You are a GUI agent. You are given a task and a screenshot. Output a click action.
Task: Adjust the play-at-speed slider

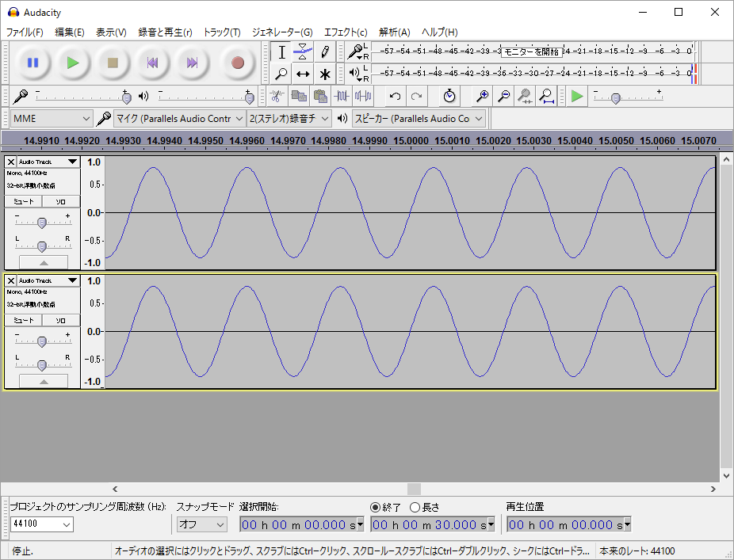tap(616, 97)
